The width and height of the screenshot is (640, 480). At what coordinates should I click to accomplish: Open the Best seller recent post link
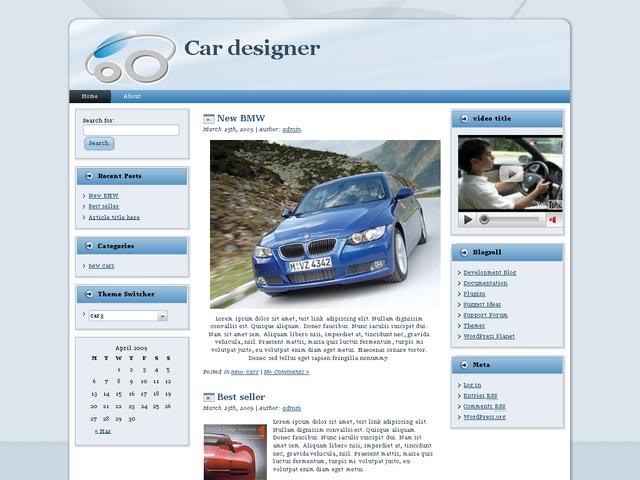coord(104,207)
